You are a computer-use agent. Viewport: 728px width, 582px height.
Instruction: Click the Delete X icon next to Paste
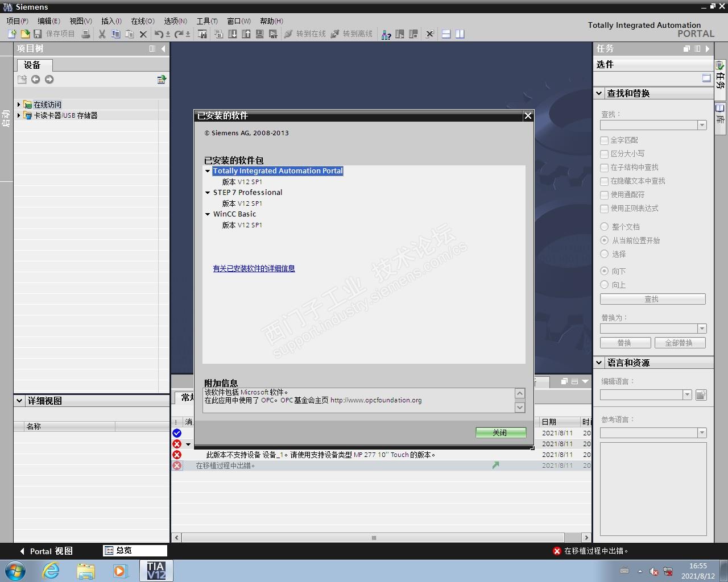pos(143,34)
